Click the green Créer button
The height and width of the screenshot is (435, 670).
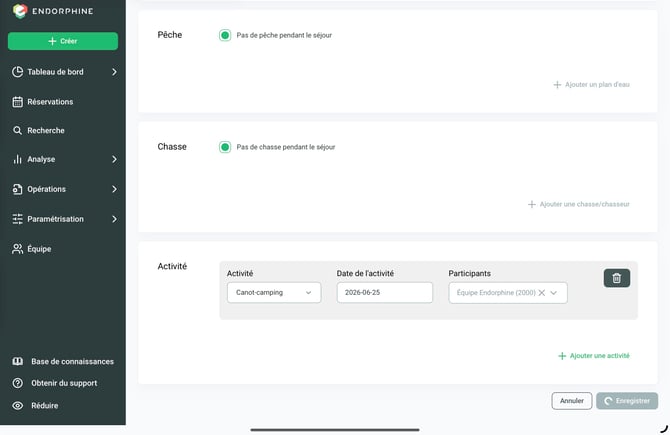pos(63,41)
